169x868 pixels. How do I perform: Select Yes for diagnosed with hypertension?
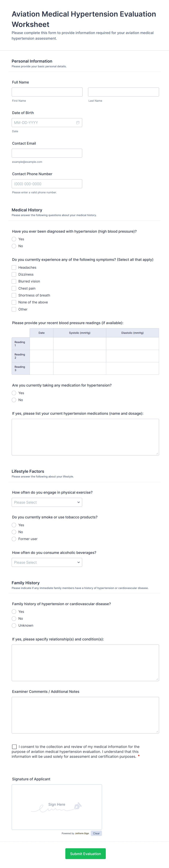pos(14,239)
